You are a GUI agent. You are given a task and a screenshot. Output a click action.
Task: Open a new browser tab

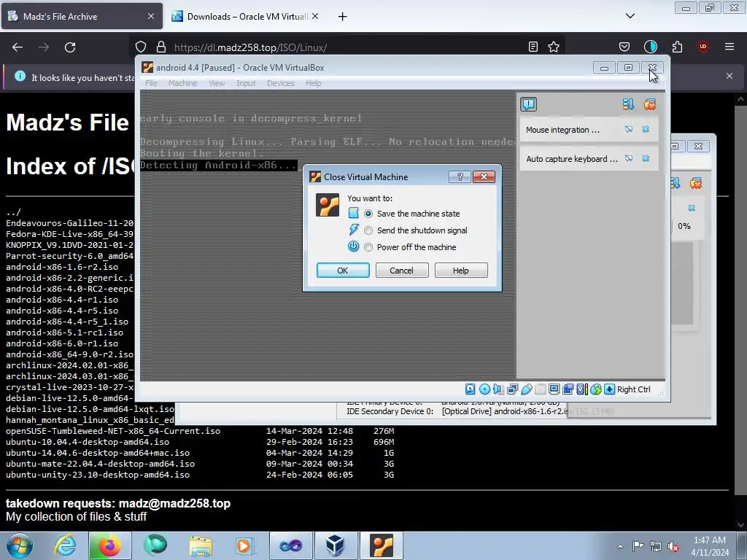point(343,17)
